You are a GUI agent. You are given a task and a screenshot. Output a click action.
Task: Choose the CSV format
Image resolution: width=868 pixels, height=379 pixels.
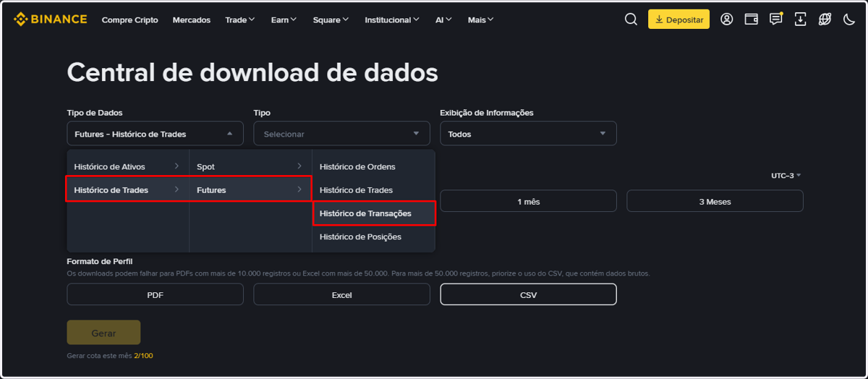click(x=528, y=294)
